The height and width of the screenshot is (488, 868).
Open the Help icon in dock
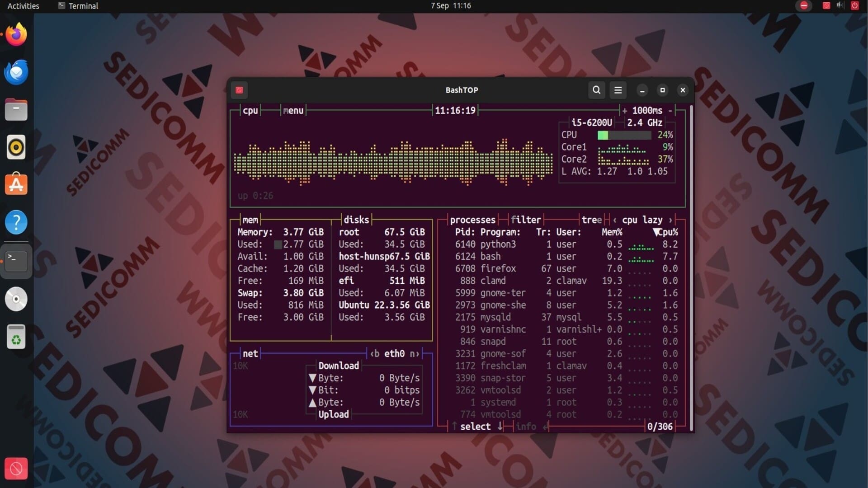(x=16, y=222)
